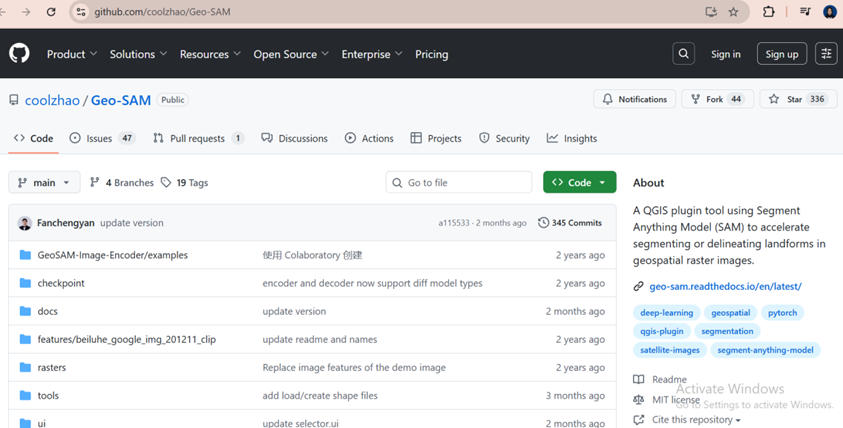Click the Geo-SAM repository name link
The width and height of the screenshot is (843, 428).
point(120,100)
